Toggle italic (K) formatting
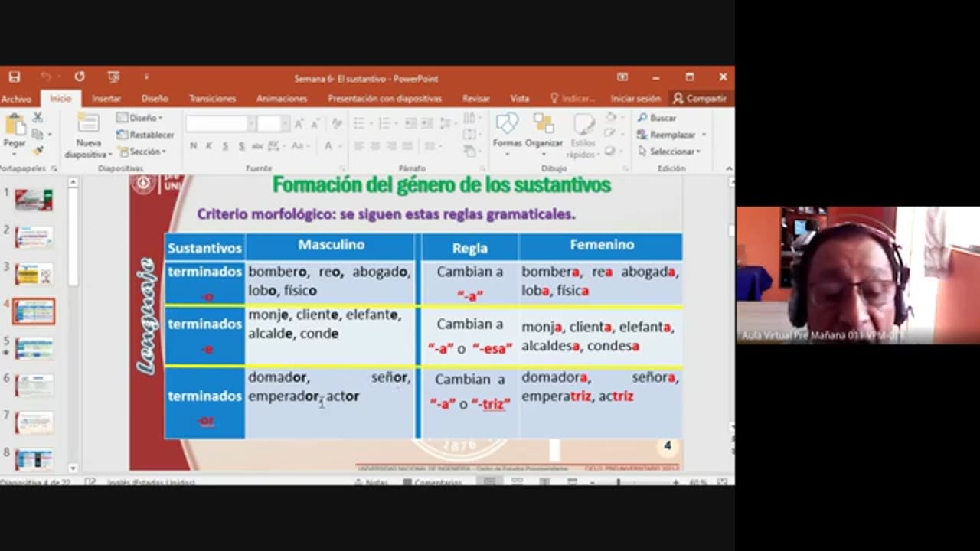980x551 pixels. point(209,146)
